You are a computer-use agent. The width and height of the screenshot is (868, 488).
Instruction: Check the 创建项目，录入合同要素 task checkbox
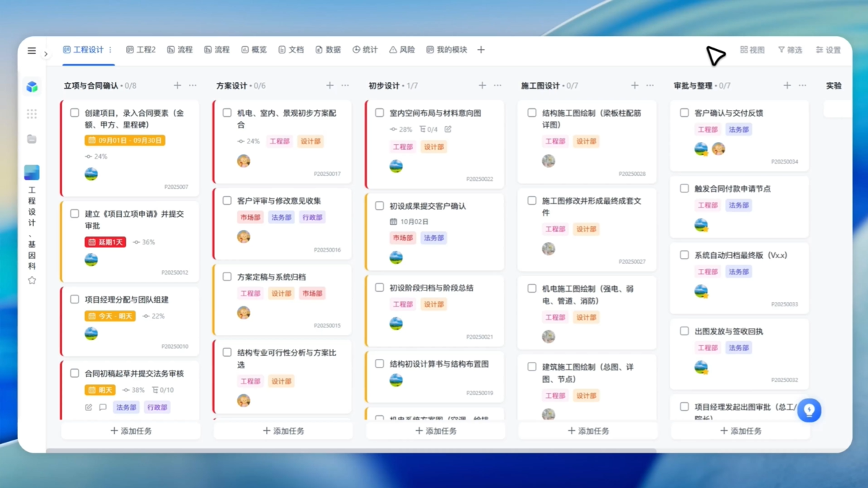point(75,113)
